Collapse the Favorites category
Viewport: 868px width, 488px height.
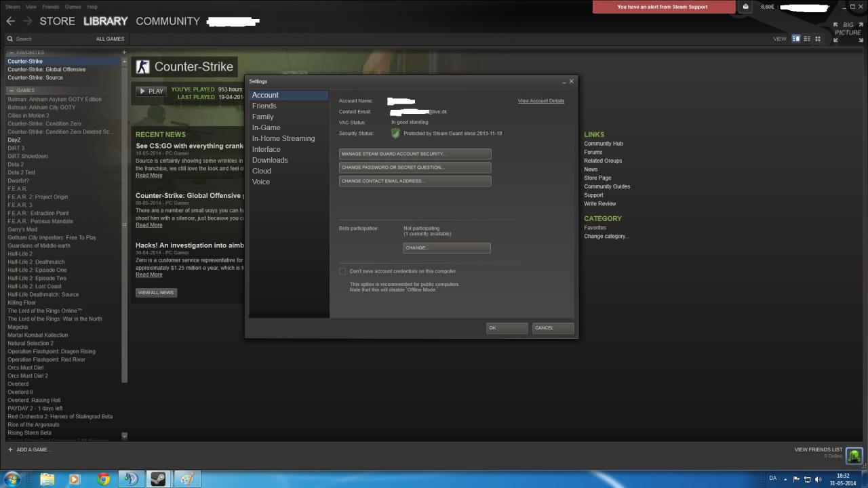tap(11, 52)
